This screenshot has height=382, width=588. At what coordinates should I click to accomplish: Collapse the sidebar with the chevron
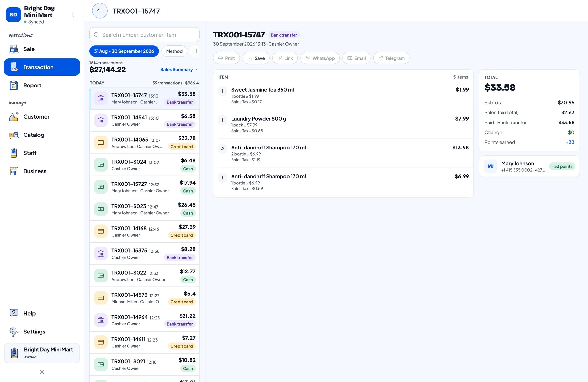[x=73, y=14]
